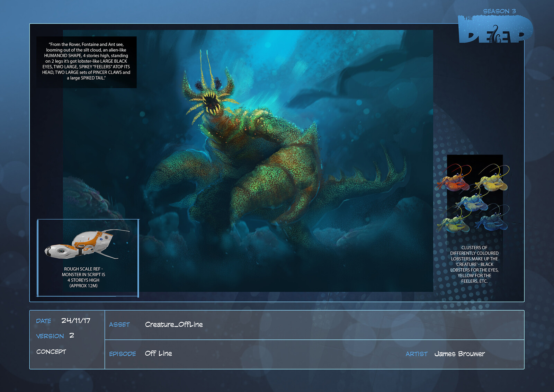
Task: Click the 'ARTIST' label
Action: pyautogui.click(x=417, y=354)
